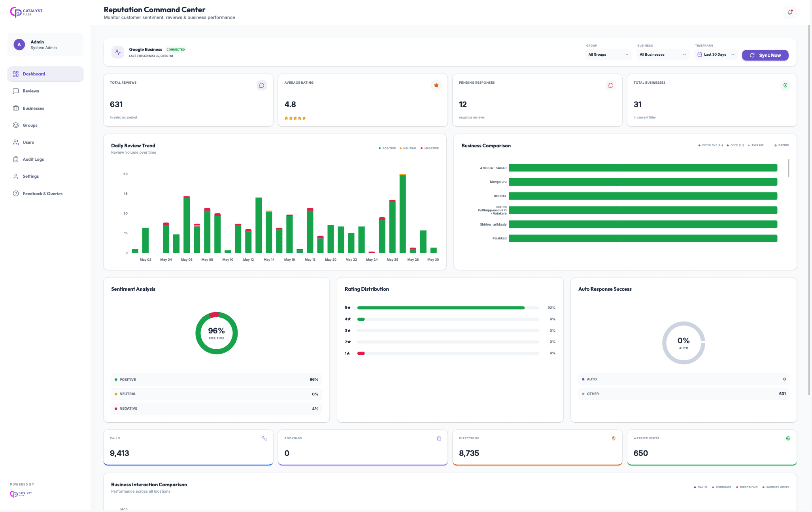The width and height of the screenshot is (812, 512).
Task: Toggle Directions legend in Interaction Comparison
Action: tap(747, 488)
